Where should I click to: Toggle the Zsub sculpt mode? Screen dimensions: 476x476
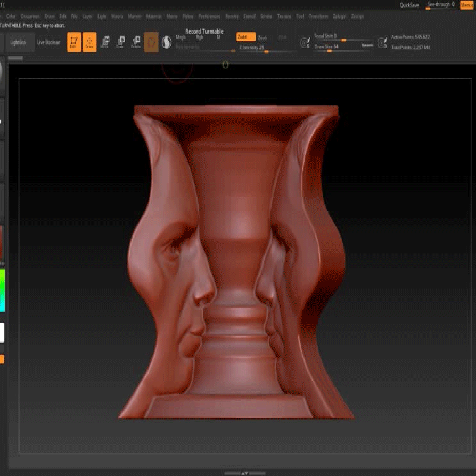[x=262, y=37]
